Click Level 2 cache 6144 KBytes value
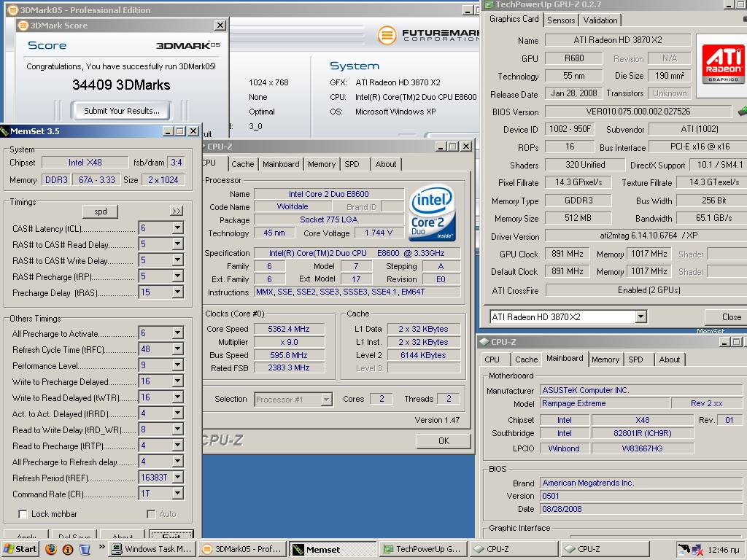 coord(423,355)
